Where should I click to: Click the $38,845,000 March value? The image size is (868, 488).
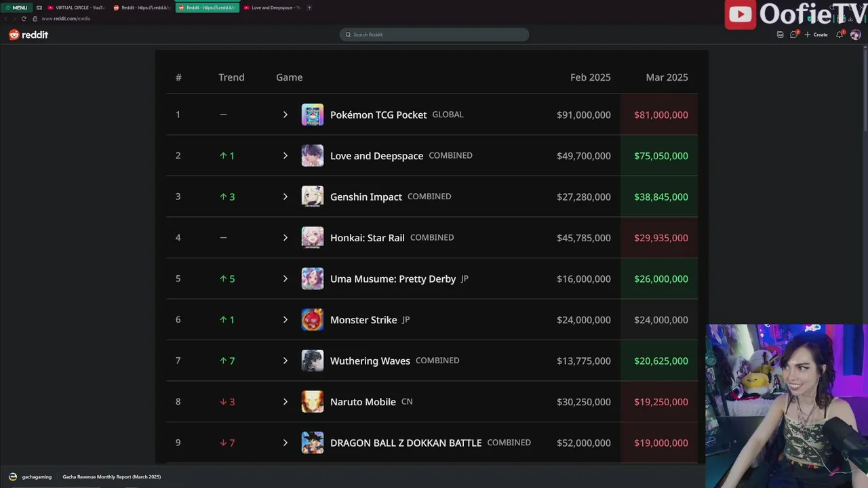tap(661, 197)
